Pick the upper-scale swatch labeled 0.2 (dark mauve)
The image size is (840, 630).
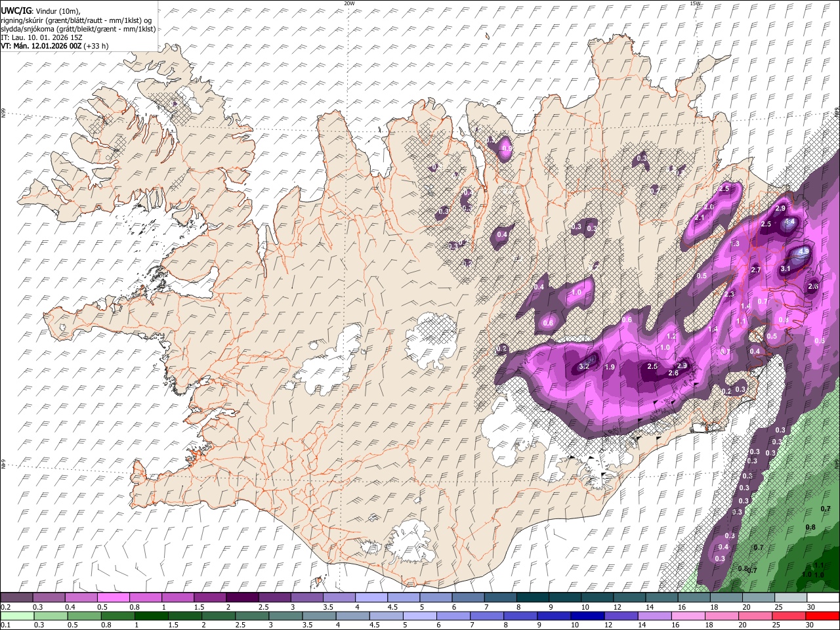(x=16, y=597)
